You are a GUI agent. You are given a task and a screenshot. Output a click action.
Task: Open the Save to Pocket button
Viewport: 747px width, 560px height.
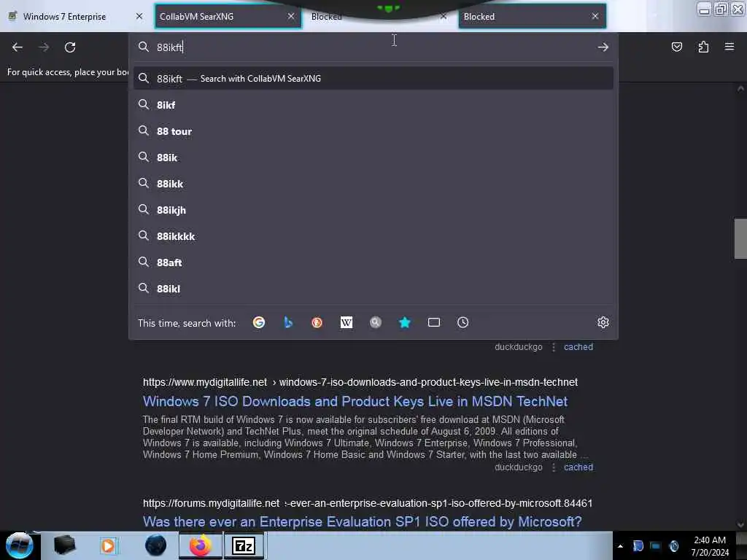click(676, 47)
